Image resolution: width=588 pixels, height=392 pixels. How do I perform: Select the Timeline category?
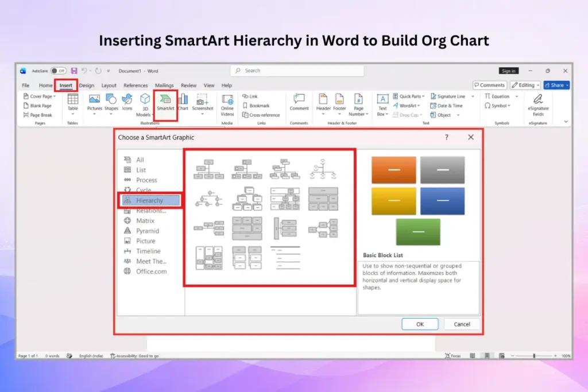148,251
